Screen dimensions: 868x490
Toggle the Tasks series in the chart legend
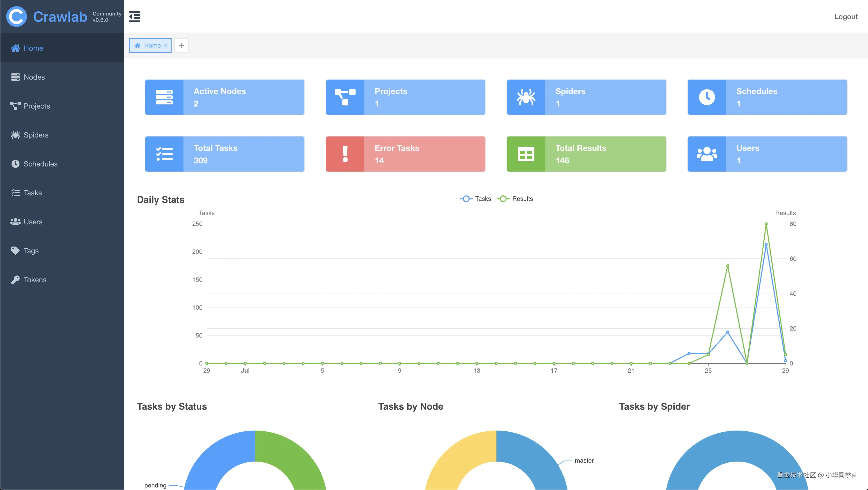click(x=475, y=199)
